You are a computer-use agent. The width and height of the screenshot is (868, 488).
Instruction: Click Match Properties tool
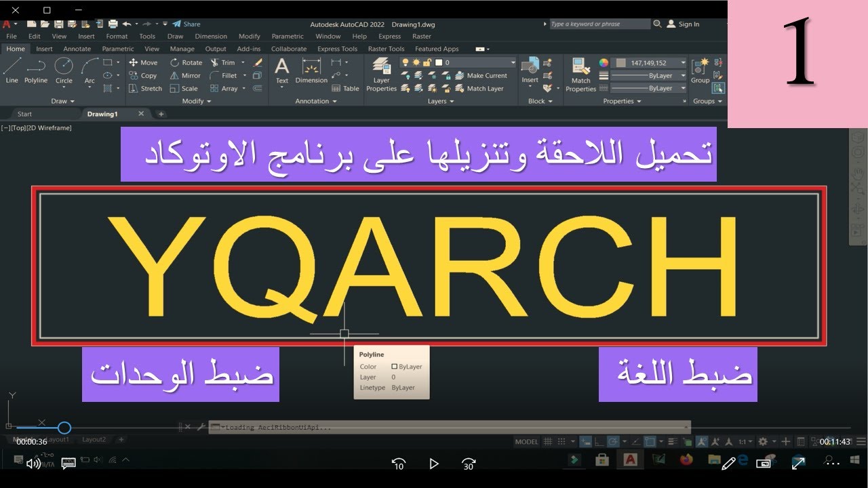click(581, 75)
